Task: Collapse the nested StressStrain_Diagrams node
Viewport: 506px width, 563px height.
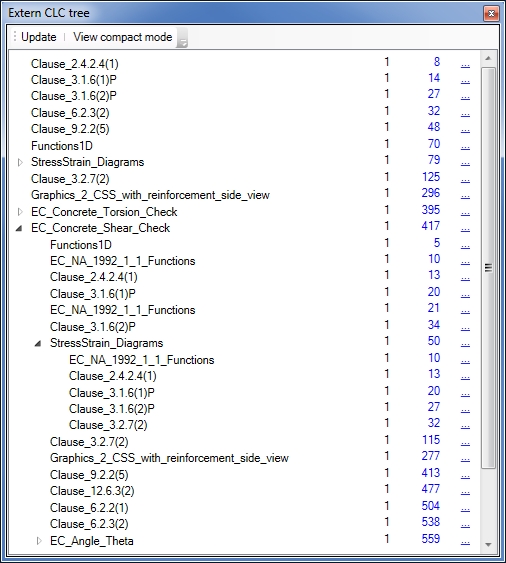Action: [x=38, y=344]
